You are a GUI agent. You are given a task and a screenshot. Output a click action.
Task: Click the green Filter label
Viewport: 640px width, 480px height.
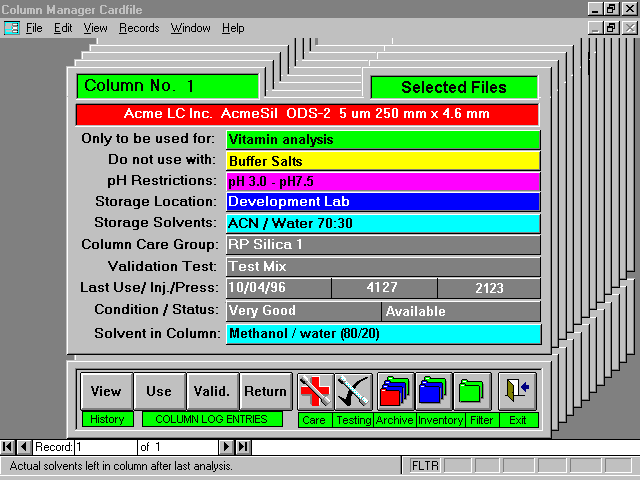pyautogui.click(x=482, y=420)
